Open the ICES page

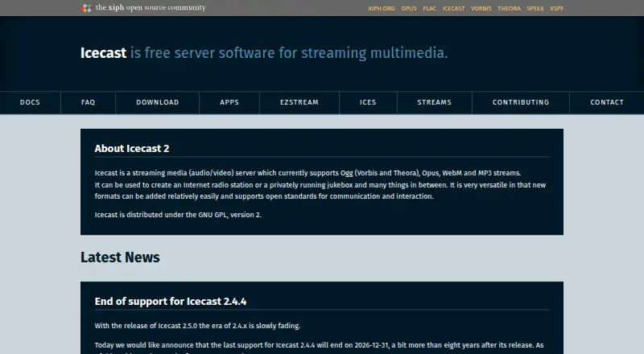tap(368, 102)
